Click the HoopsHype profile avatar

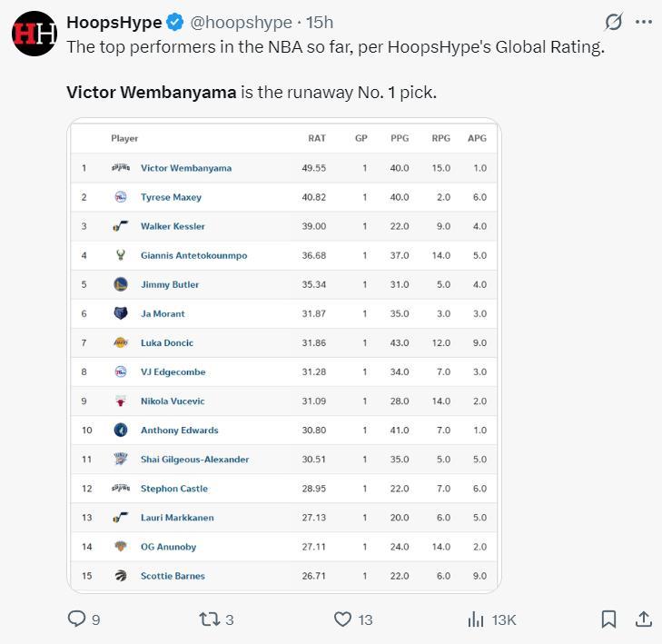click(x=35, y=34)
